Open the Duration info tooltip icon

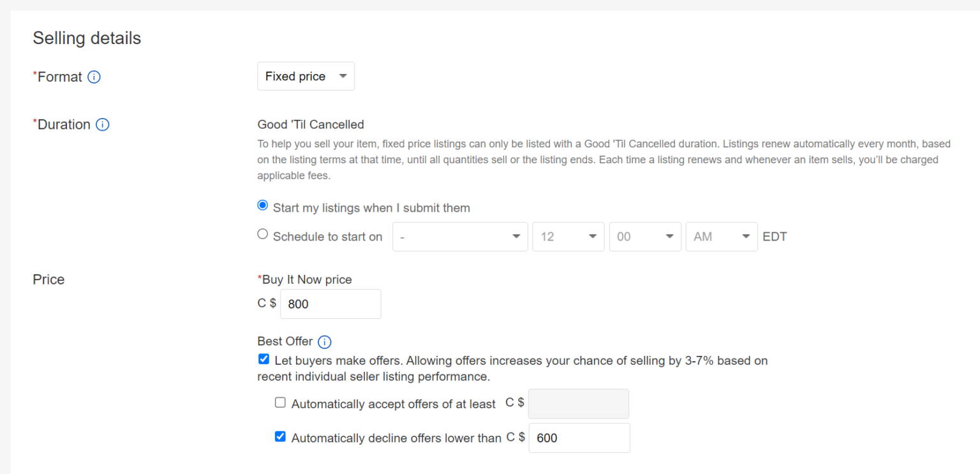pos(102,124)
